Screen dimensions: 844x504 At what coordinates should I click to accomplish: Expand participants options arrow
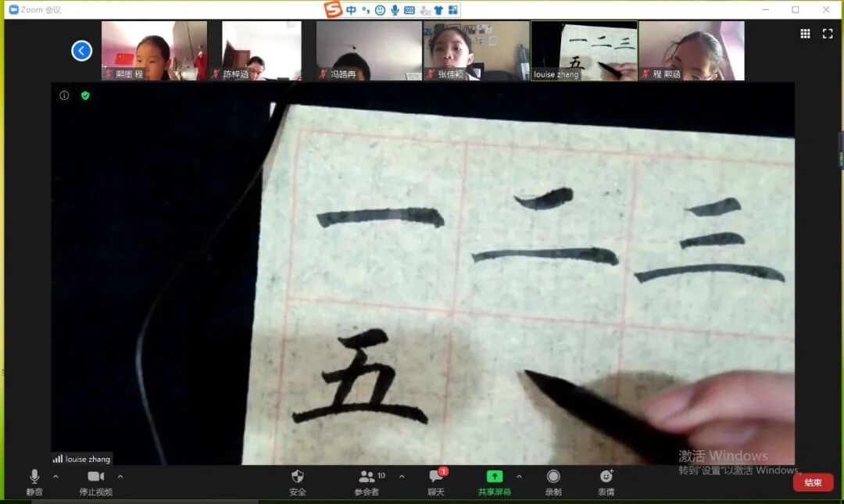(402, 477)
